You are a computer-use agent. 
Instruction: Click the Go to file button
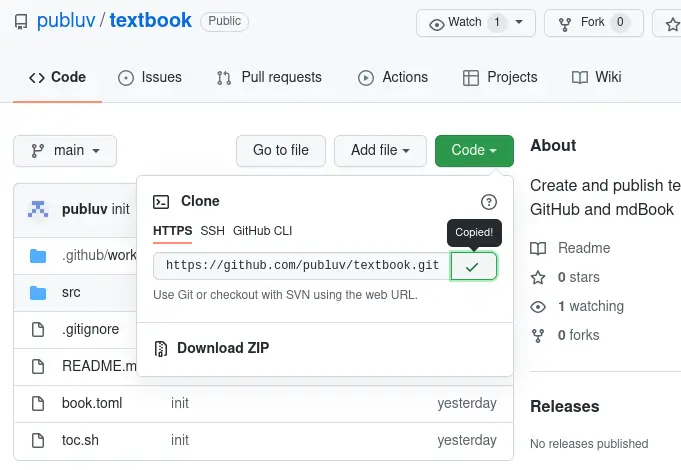pyautogui.click(x=281, y=151)
